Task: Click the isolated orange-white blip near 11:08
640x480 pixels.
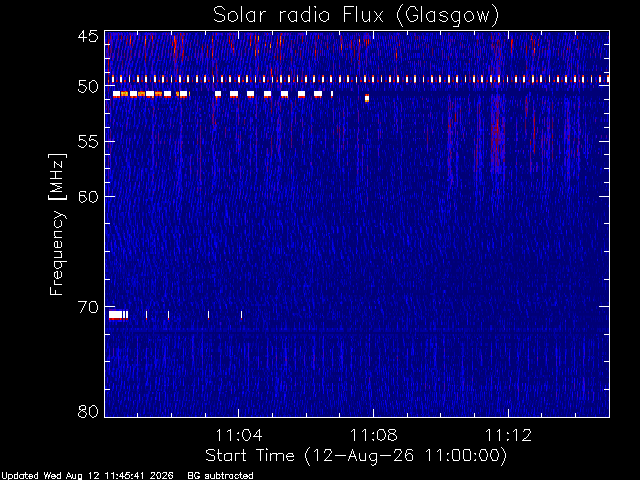Action: pos(367,98)
